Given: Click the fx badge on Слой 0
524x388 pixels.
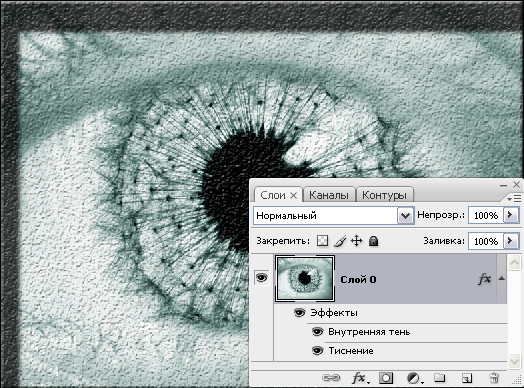Looking at the screenshot, I should [x=485, y=279].
